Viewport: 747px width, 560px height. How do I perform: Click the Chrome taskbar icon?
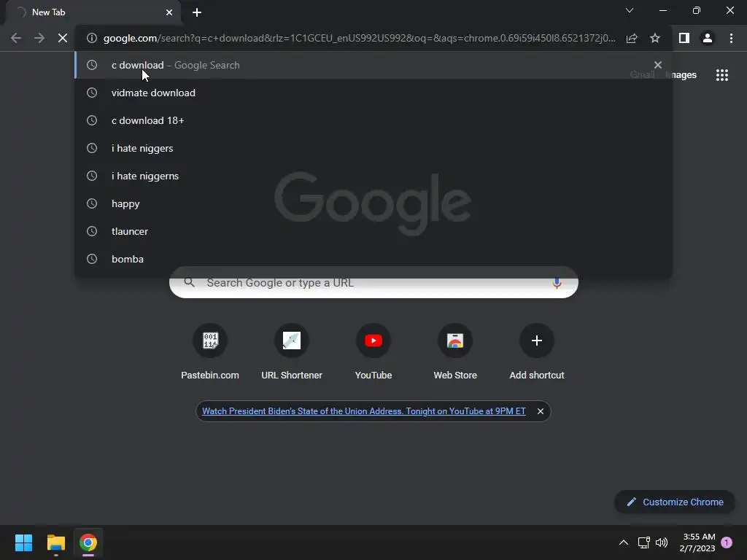coord(88,542)
